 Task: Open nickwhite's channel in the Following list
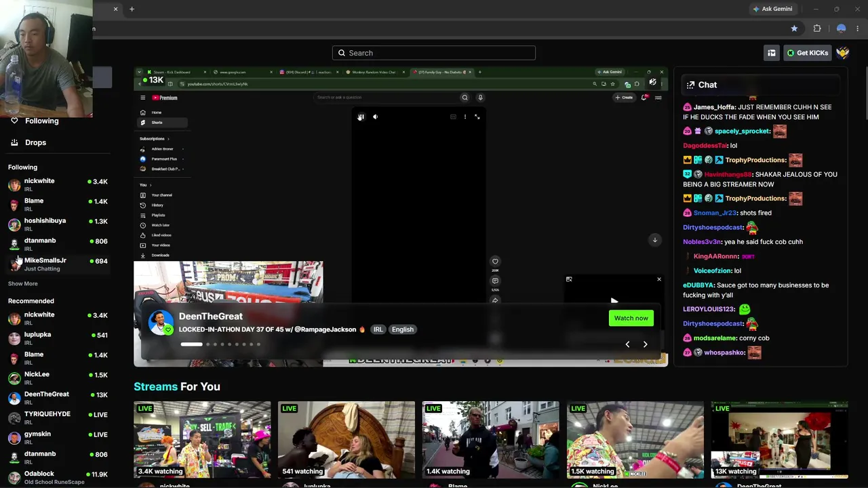click(x=58, y=184)
